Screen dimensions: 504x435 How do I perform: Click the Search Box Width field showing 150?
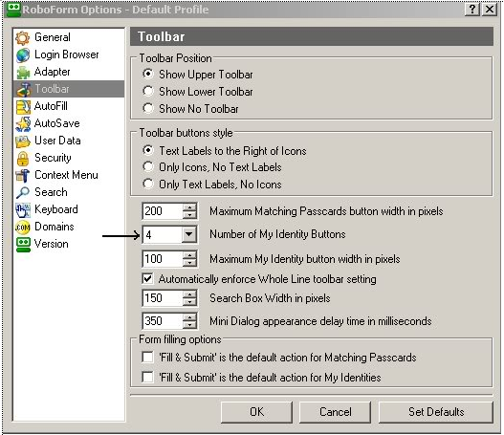click(x=163, y=298)
